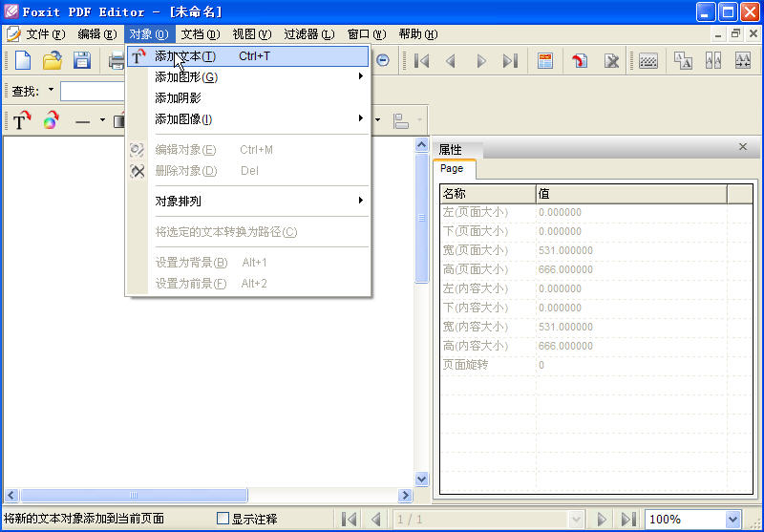Click the Print icon in toolbar
The width and height of the screenshot is (764, 532).
pyautogui.click(x=117, y=60)
